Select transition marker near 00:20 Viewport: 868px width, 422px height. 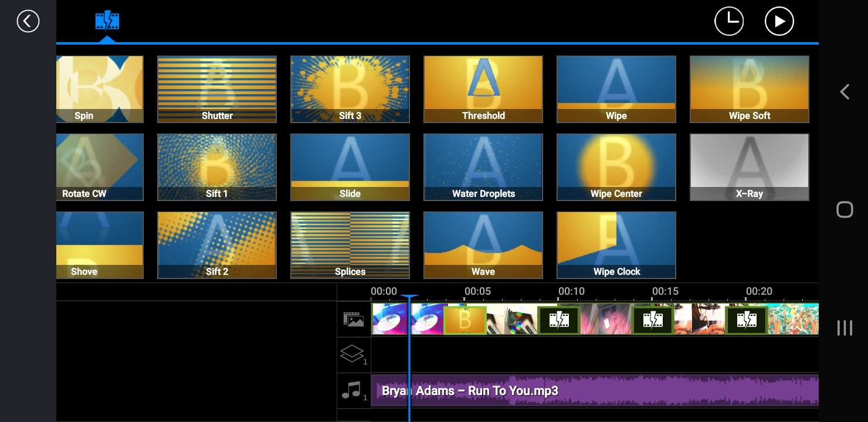(x=747, y=320)
